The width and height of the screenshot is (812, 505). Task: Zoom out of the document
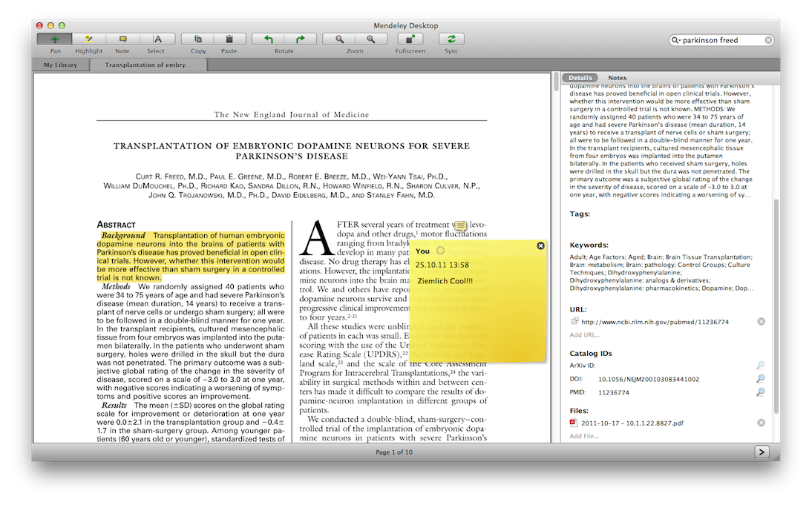tap(339, 39)
